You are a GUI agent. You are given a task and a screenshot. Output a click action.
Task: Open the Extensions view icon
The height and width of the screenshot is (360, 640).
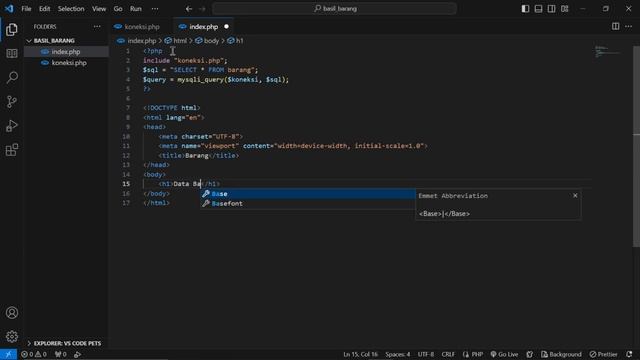[x=12, y=149]
